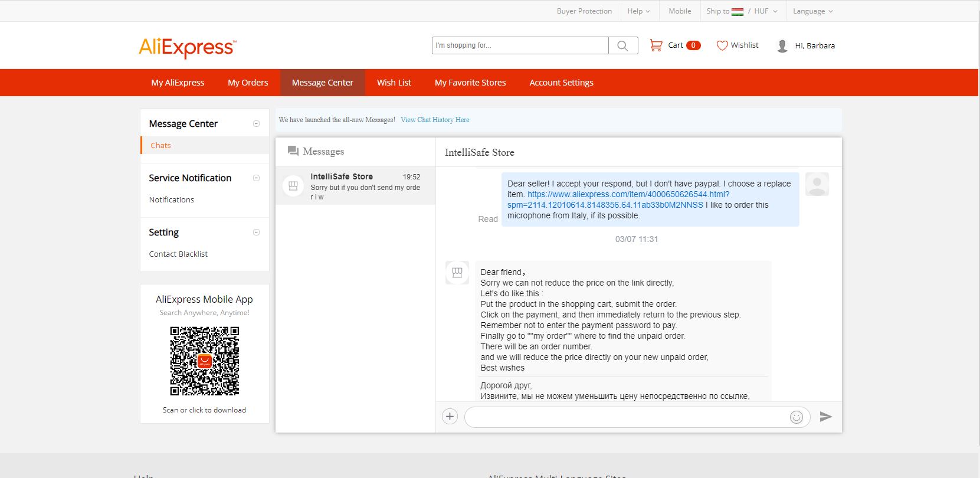Click the user profile avatar icon

[782, 46]
